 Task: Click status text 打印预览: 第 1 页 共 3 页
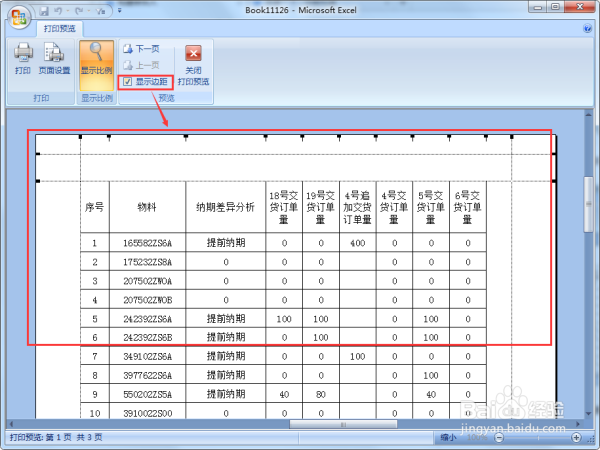(x=56, y=437)
